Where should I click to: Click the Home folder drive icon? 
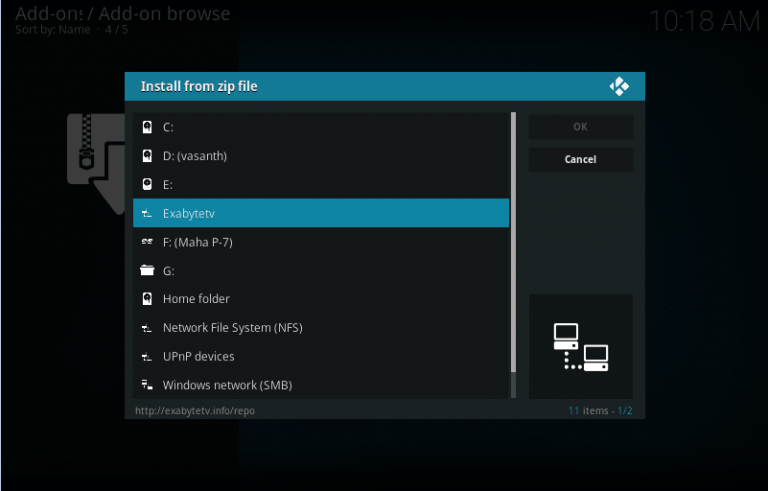point(147,299)
